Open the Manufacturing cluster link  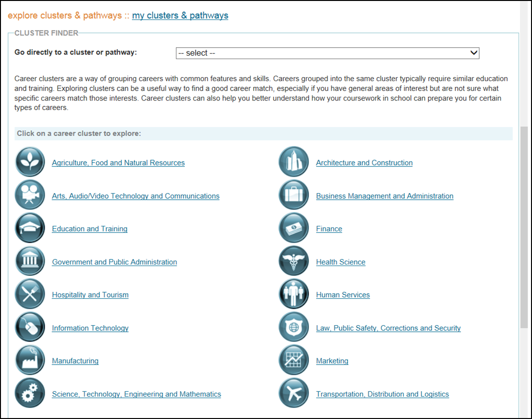(x=75, y=361)
